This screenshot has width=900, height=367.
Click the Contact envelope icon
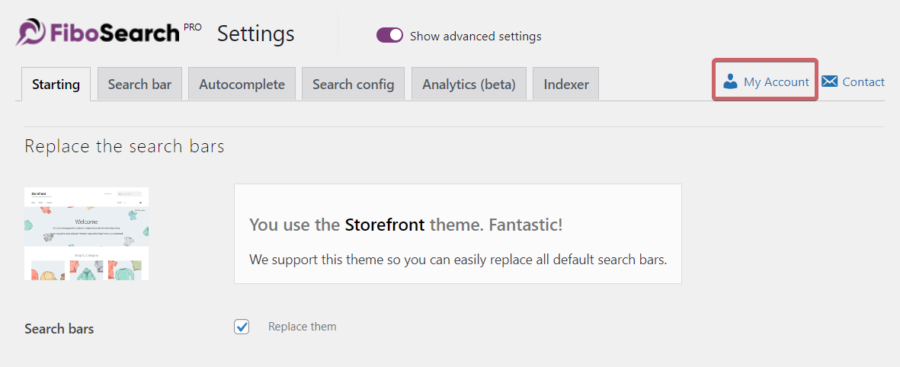[829, 82]
